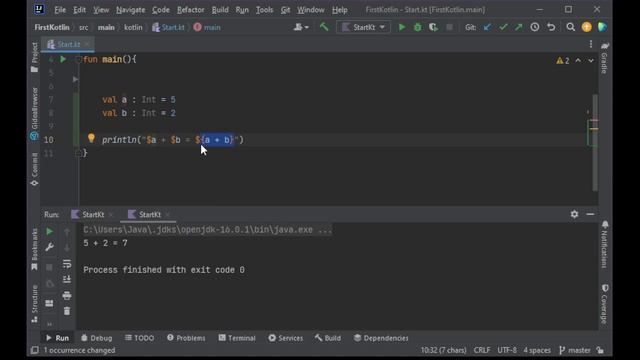Image resolution: width=640 pixels, height=360 pixels.
Task: Toggle soft-wrap in console output
Action: (x=67, y=264)
